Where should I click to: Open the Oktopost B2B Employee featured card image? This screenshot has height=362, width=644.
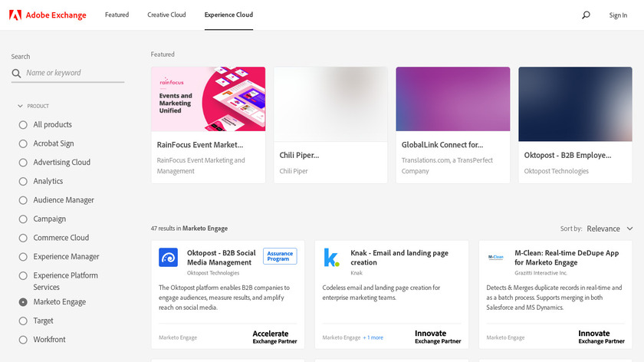click(x=575, y=104)
